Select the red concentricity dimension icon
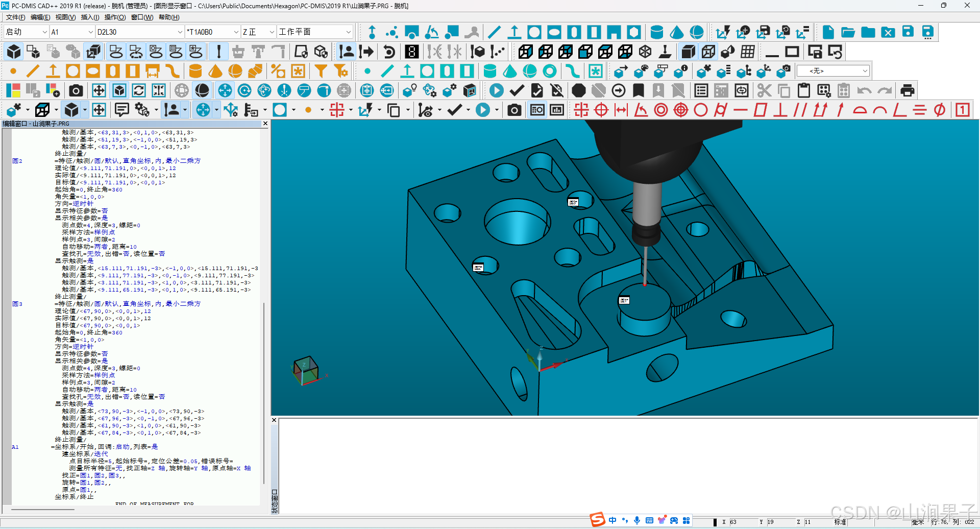Viewport: 980px width, 529px height. pyautogui.click(x=660, y=110)
